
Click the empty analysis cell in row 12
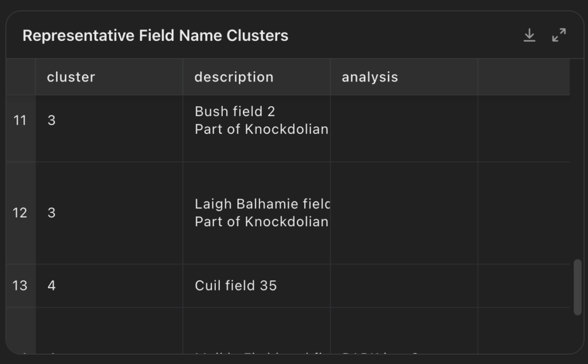pyautogui.click(x=404, y=213)
